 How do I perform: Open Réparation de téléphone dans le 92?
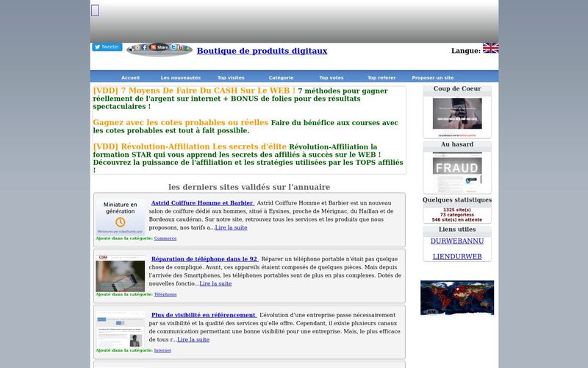[204, 259]
